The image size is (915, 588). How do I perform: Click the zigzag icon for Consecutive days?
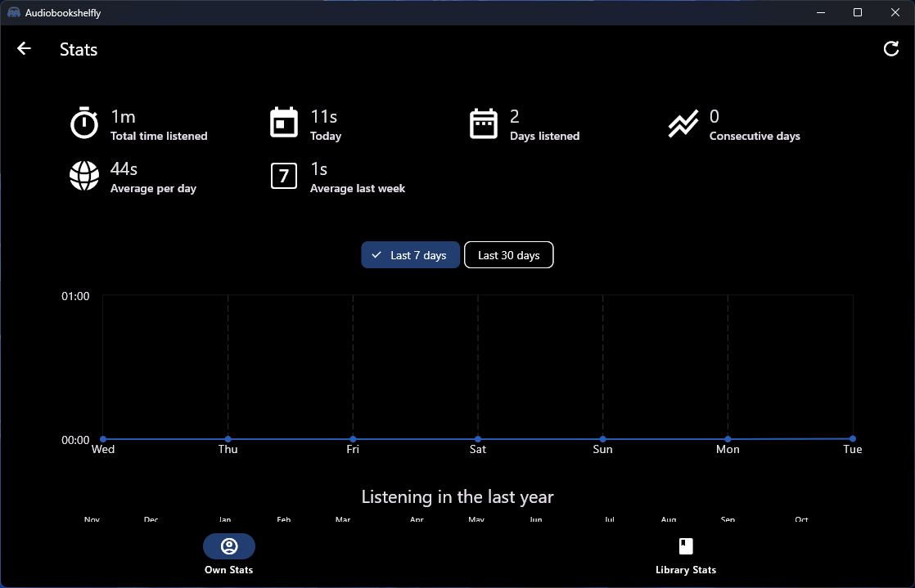point(683,123)
